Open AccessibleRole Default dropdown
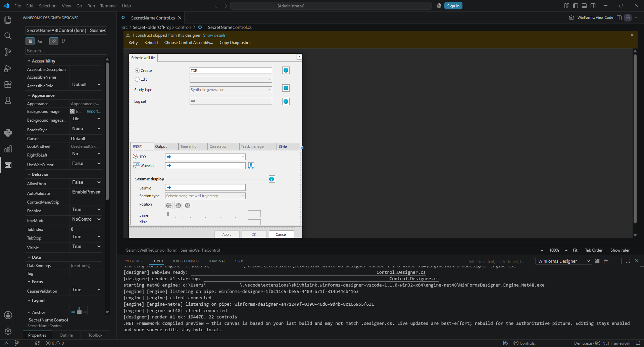644x347 pixels. (x=86, y=85)
